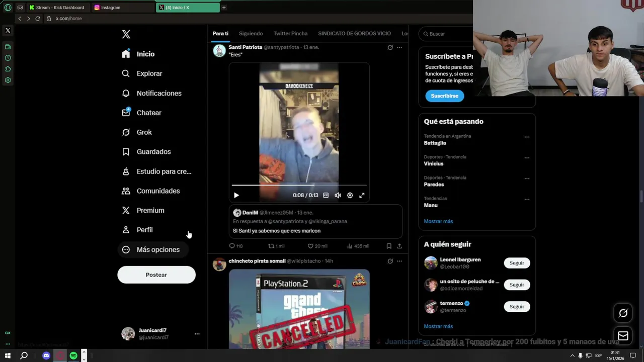Open the Opera GX main menu icon

click(8, 8)
